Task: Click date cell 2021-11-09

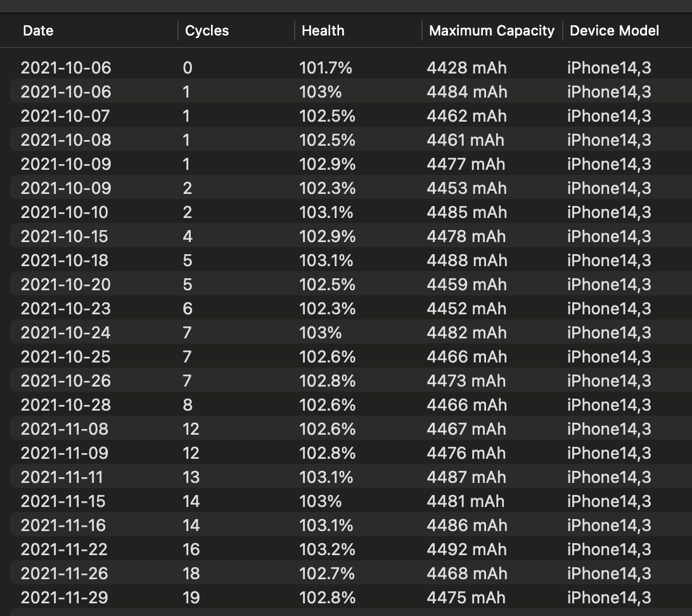Action: [x=65, y=452]
